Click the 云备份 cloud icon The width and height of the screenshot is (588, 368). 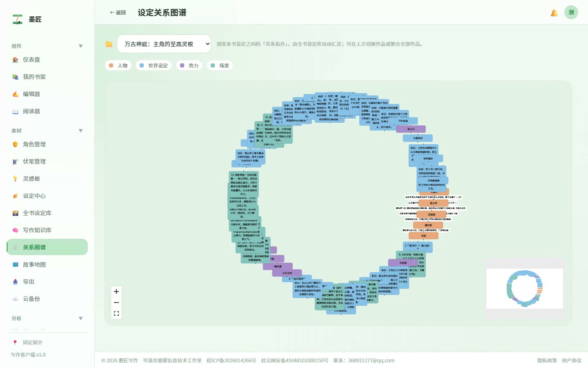point(16,299)
